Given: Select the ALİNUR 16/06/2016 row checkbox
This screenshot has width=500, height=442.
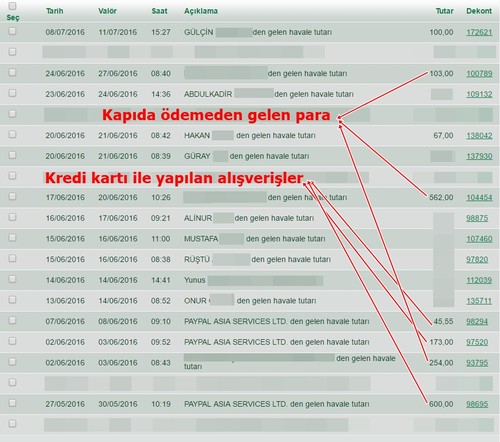Looking at the screenshot, I should [12, 217].
